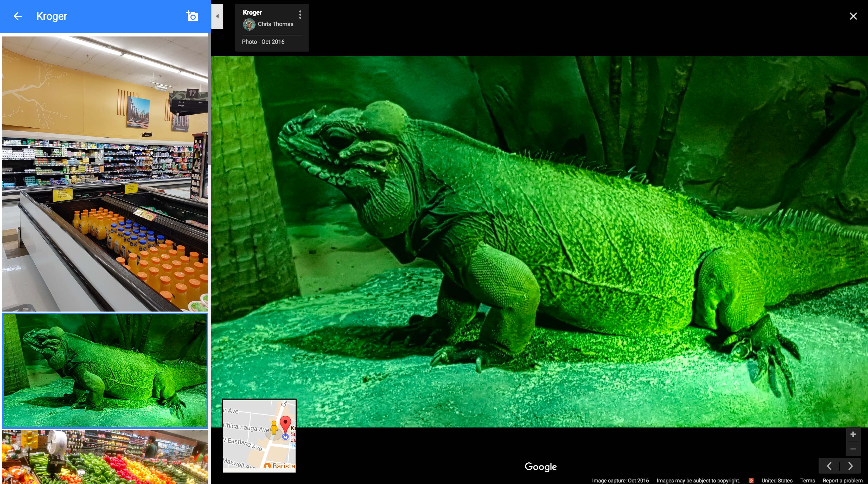
Task: Click the add photo camera icon
Action: (192, 16)
